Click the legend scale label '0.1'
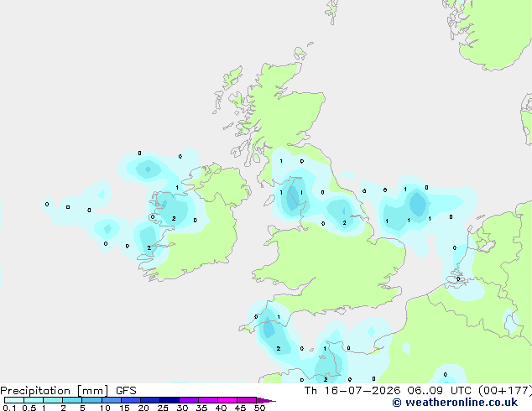The width and height of the screenshot is (532, 411). pyautogui.click(x=9, y=408)
